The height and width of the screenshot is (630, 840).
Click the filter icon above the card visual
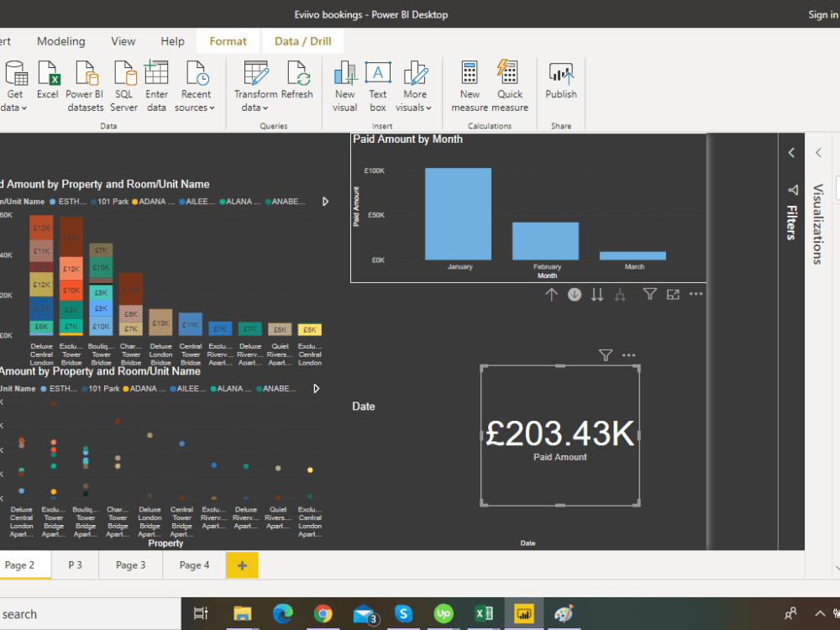[x=605, y=355]
